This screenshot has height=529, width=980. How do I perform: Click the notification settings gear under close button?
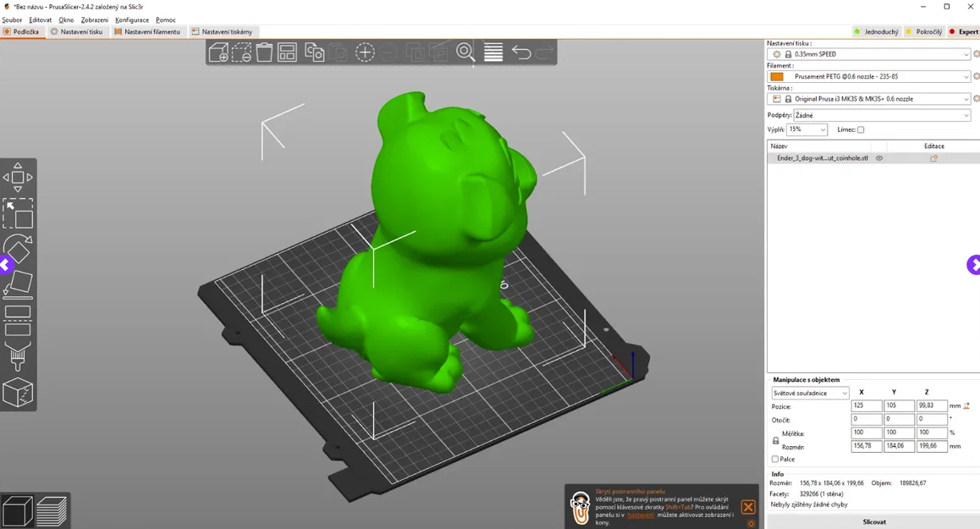[x=752, y=523]
